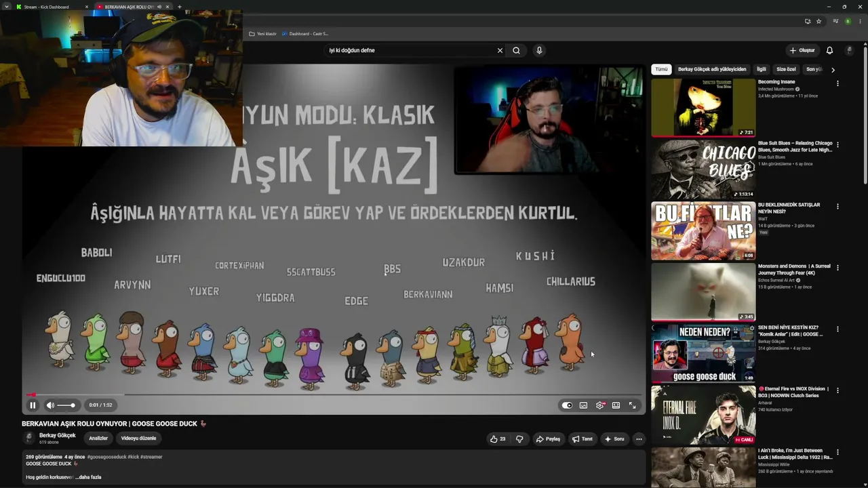Like the video with thumbs up

click(498, 439)
